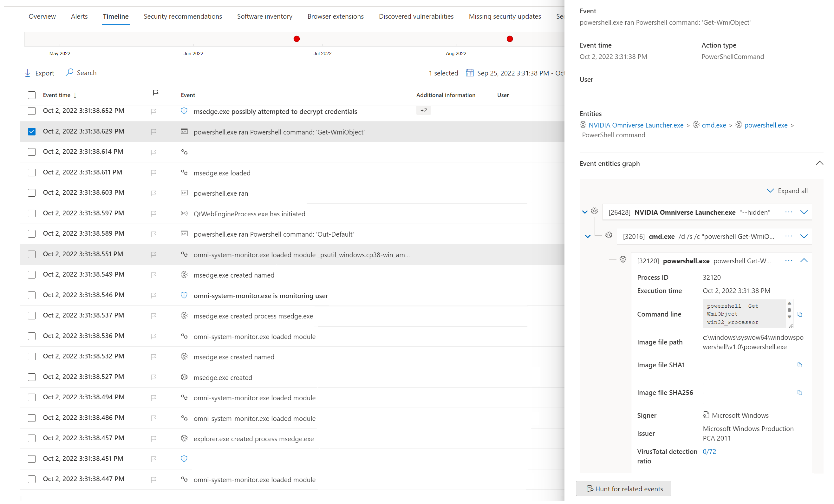Image resolution: width=834 pixels, height=504 pixels.
Task: Flag the msedge.exe decrypt credentials event
Action: tap(153, 111)
